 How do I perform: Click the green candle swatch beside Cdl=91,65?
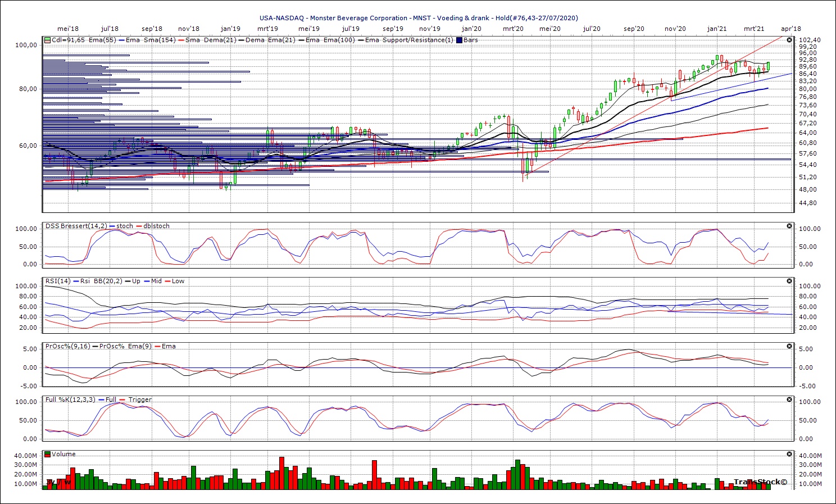(48, 40)
